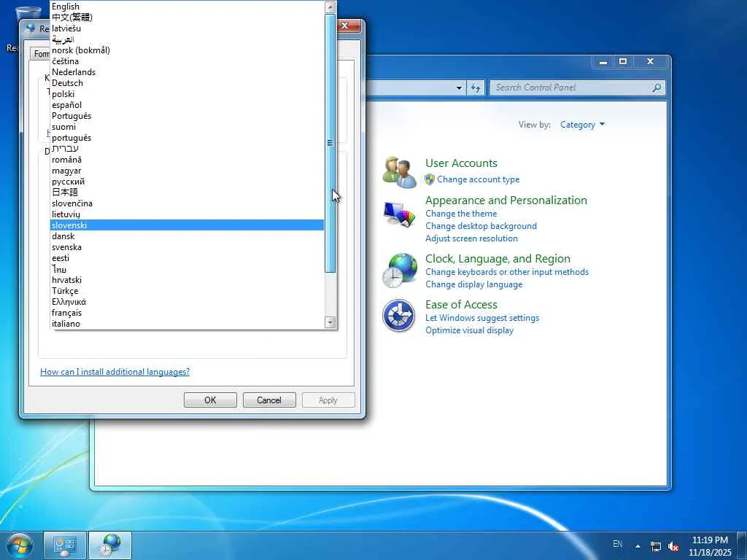Pick norsk (bokmål) language option
The height and width of the screenshot is (560, 747).
tap(187, 50)
